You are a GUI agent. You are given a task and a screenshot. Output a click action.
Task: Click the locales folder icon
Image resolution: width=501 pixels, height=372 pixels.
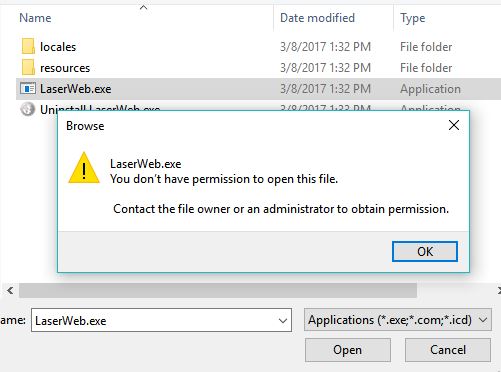[28, 46]
